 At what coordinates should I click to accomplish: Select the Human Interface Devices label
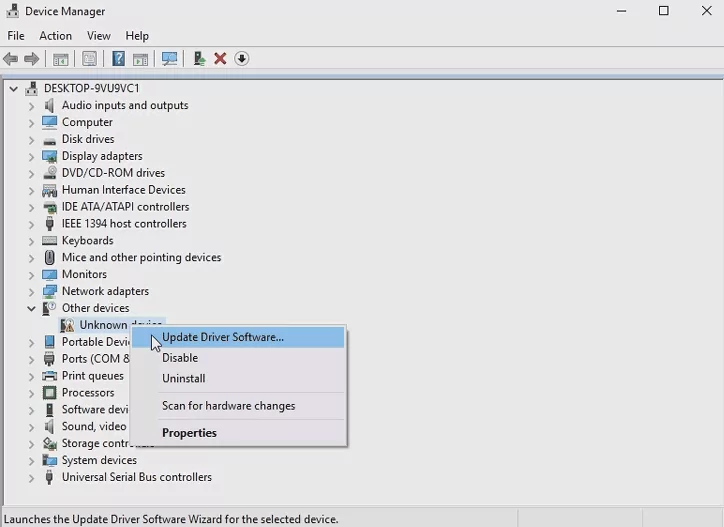click(x=124, y=190)
